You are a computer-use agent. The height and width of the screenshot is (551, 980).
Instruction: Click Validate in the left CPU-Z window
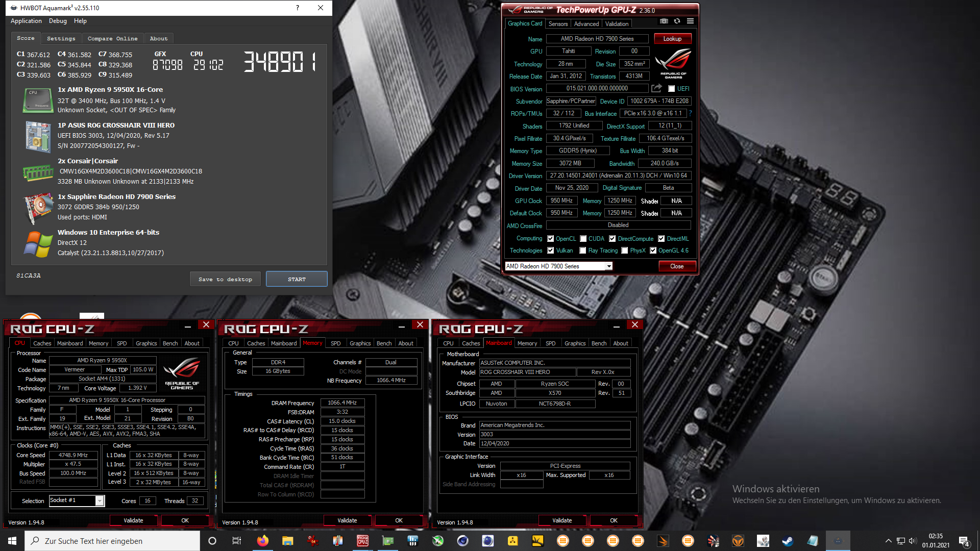tap(133, 520)
